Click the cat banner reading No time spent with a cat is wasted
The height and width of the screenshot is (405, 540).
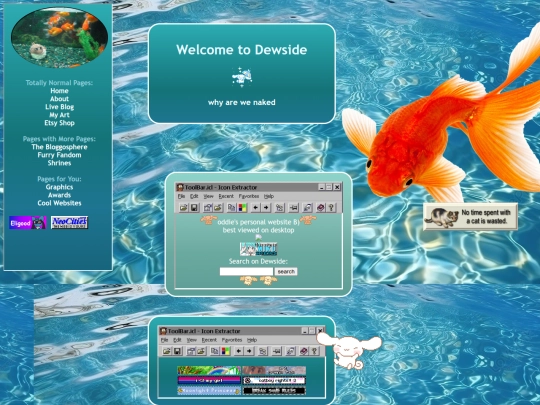[470, 217]
